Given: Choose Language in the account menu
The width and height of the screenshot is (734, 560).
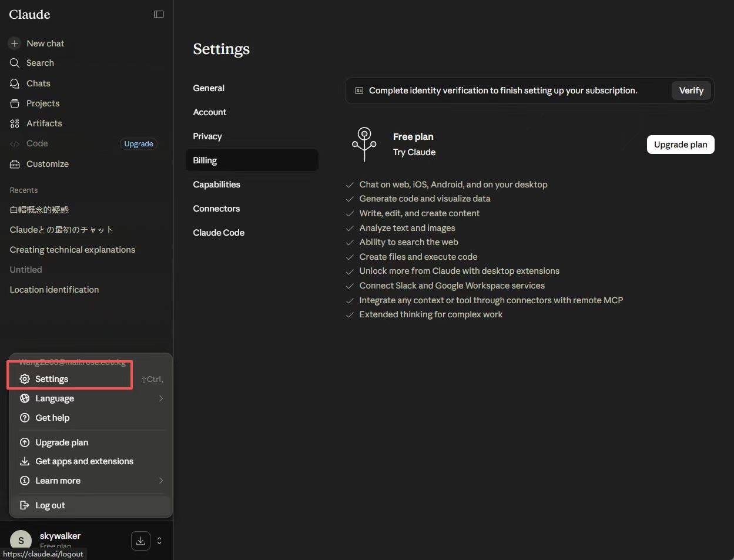Looking at the screenshot, I should pos(91,398).
